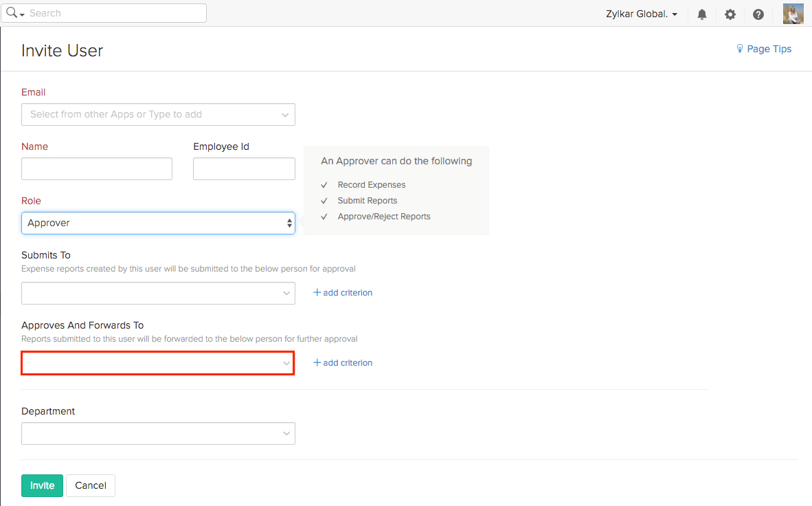Click the plus icon beside Approves And Forwards To
The height and width of the screenshot is (506, 812).
click(x=317, y=363)
